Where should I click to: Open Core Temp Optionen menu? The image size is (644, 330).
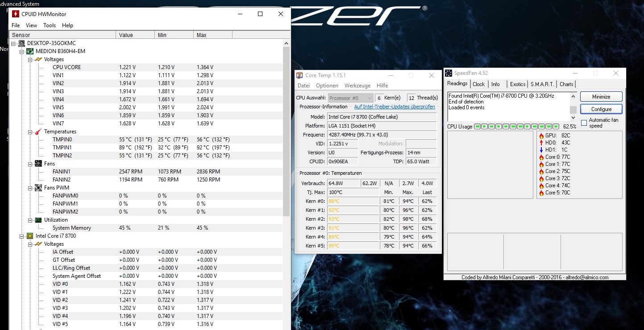coord(327,86)
